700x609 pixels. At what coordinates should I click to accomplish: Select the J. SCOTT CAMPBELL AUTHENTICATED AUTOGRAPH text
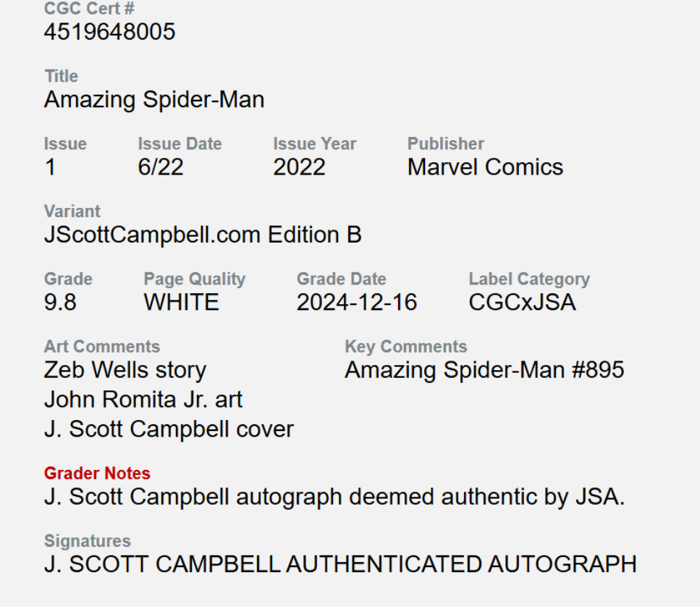340,564
